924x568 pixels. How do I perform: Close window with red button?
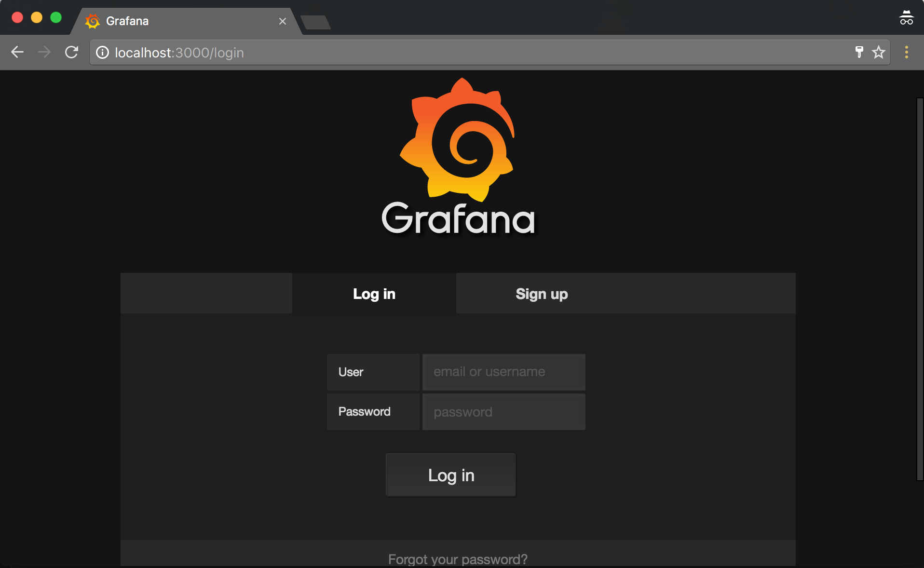pyautogui.click(x=17, y=17)
